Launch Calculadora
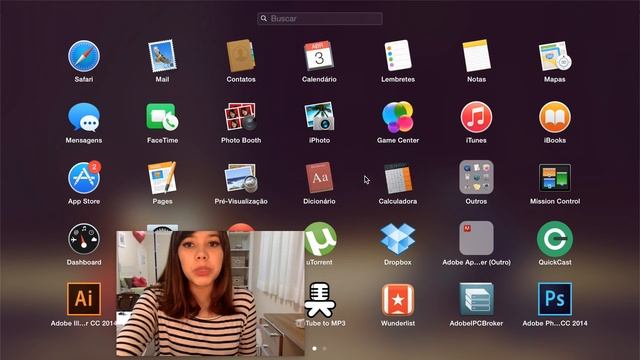The image size is (640, 360). click(398, 178)
